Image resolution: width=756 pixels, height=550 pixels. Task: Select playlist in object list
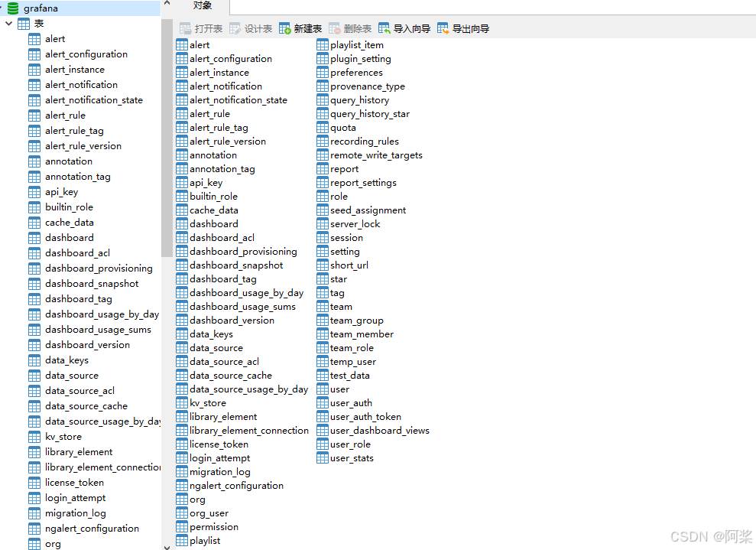[x=205, y=541]
